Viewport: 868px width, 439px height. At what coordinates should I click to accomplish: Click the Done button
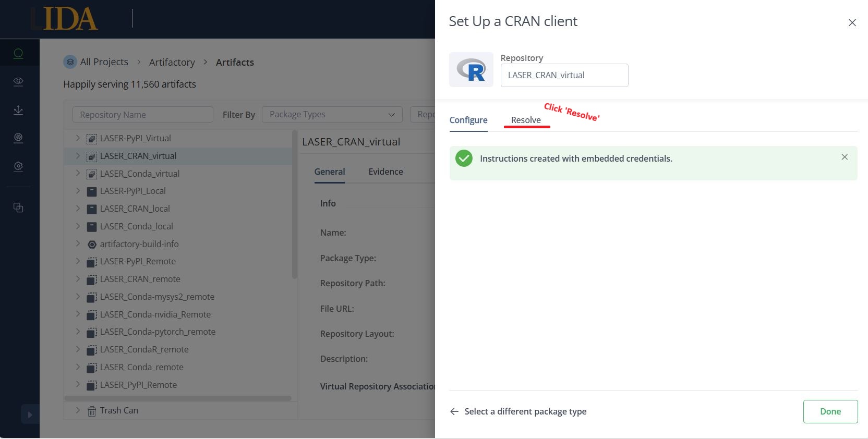pyautogui.click(x=830, y=411)
